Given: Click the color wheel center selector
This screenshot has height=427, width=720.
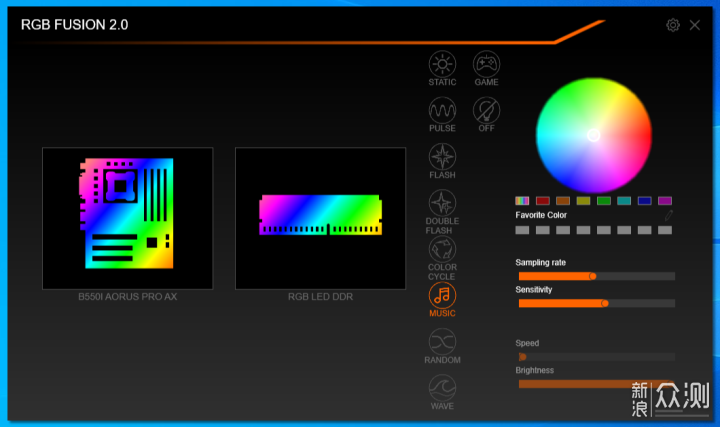Looking at the screenshot, I should (593, 135).
